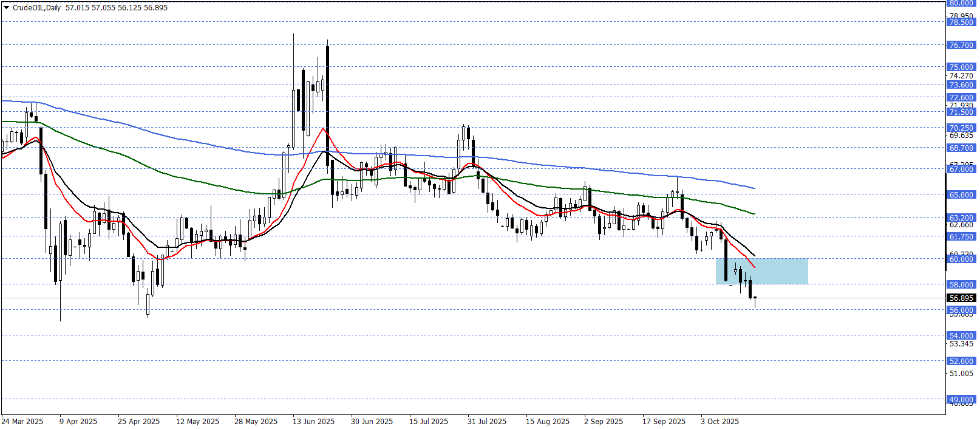Select the 75.000 price level label
Image resolution: width=980 pixels, height=429 pixels.
[961, 67]
